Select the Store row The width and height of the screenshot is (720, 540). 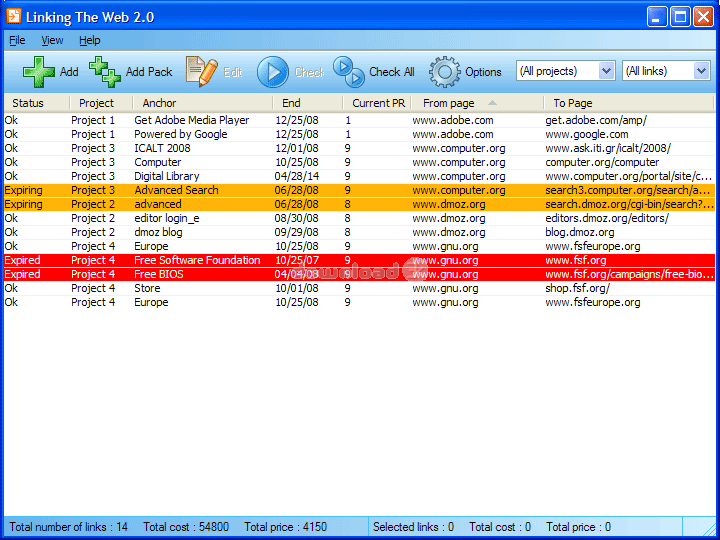(360, 288)
